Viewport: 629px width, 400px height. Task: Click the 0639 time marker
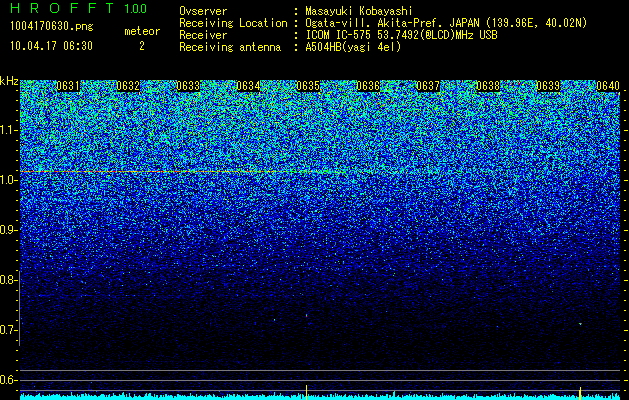tap(548, 86)
